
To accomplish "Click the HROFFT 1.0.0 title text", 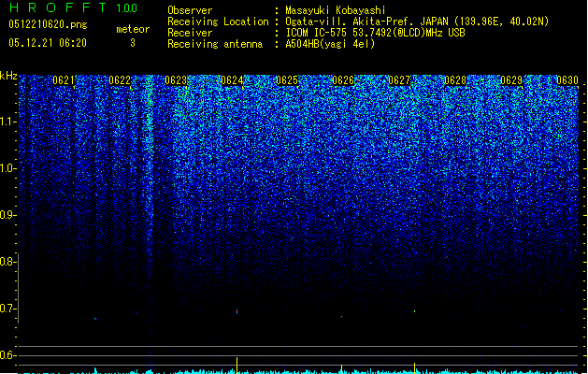I will pyautogui.click(x=73, y=7).
